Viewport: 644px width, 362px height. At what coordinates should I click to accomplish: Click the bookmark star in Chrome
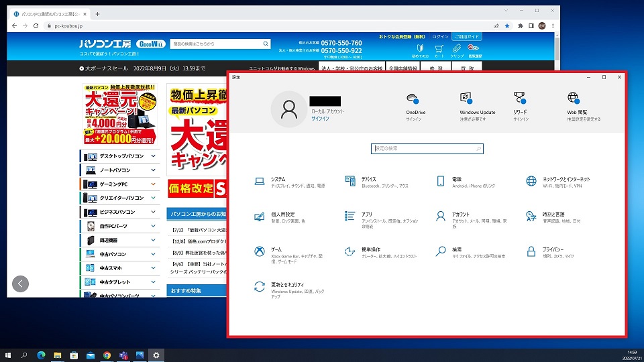pos(507,26)
